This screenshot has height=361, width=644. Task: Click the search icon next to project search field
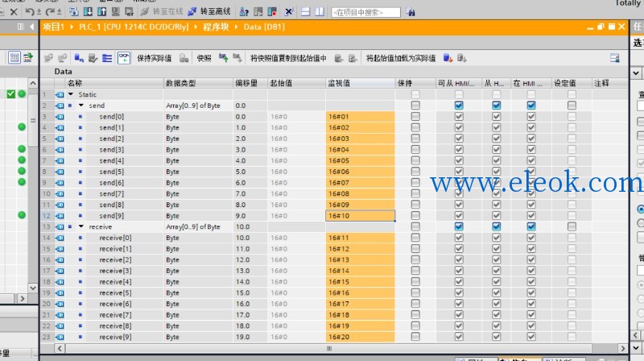pos(411,12)
